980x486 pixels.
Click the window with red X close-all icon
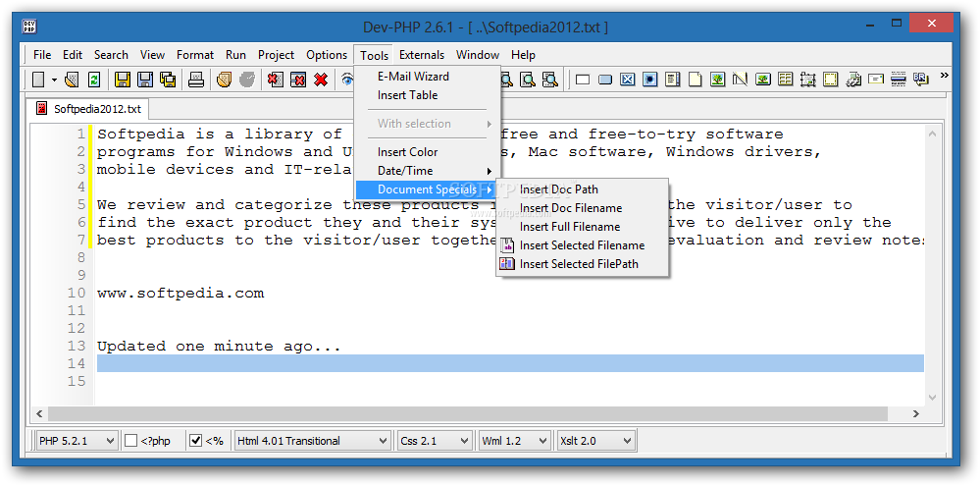(x=299, y=80)
